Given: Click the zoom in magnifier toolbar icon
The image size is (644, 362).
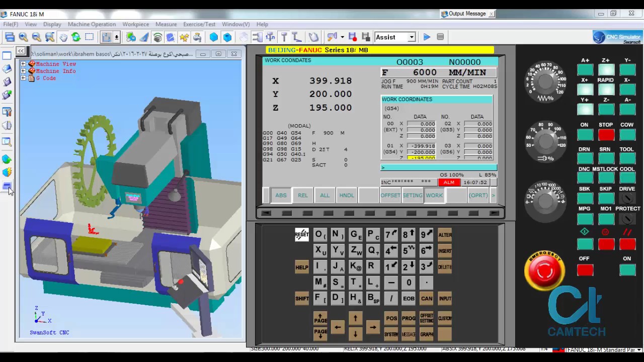Looking at the screenshot, I should pyautogui.click(x=23, y=37).
